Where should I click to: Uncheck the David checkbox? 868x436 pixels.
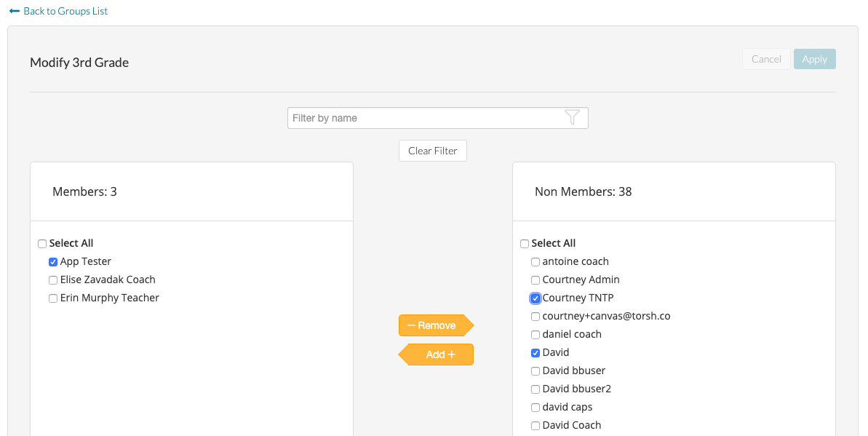535,353
